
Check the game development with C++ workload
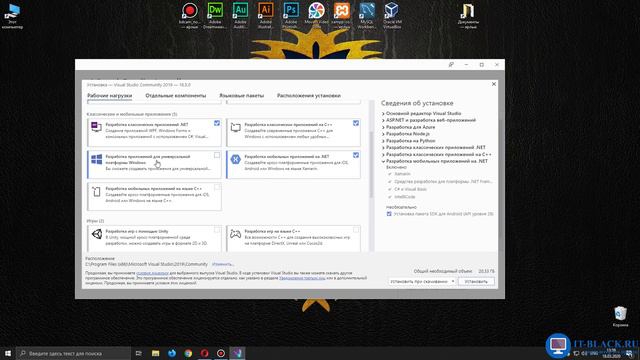coord(356,230)
